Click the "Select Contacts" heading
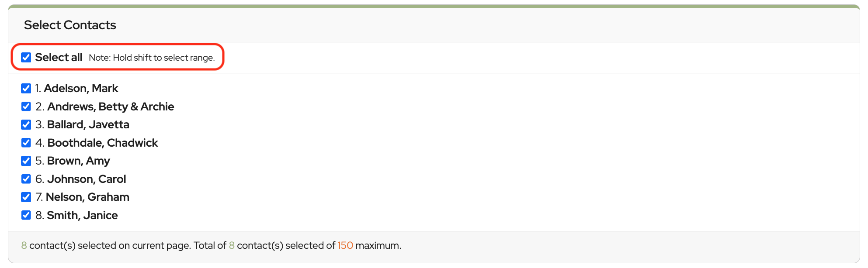The height and width of the screenshot is (268, 868). 70,25
